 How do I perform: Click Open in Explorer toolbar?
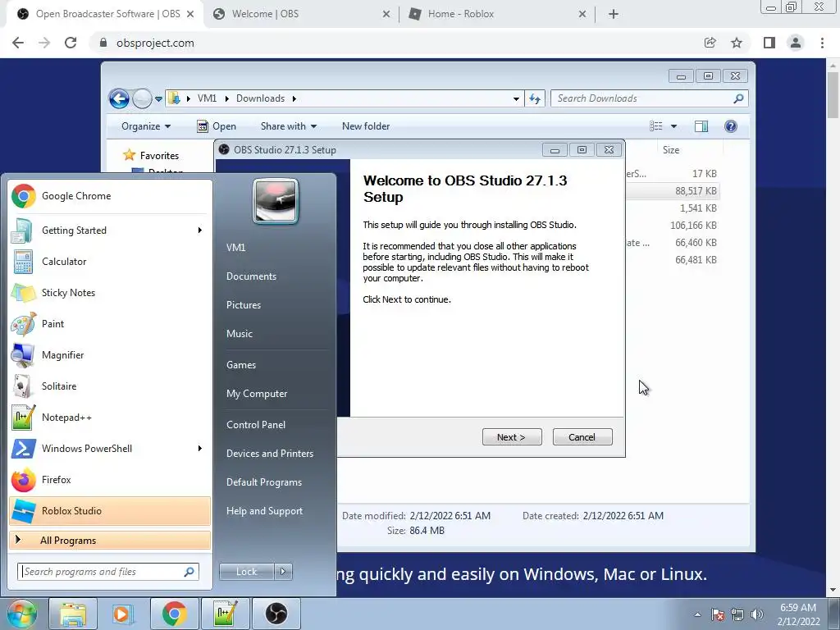coord(217,126)
